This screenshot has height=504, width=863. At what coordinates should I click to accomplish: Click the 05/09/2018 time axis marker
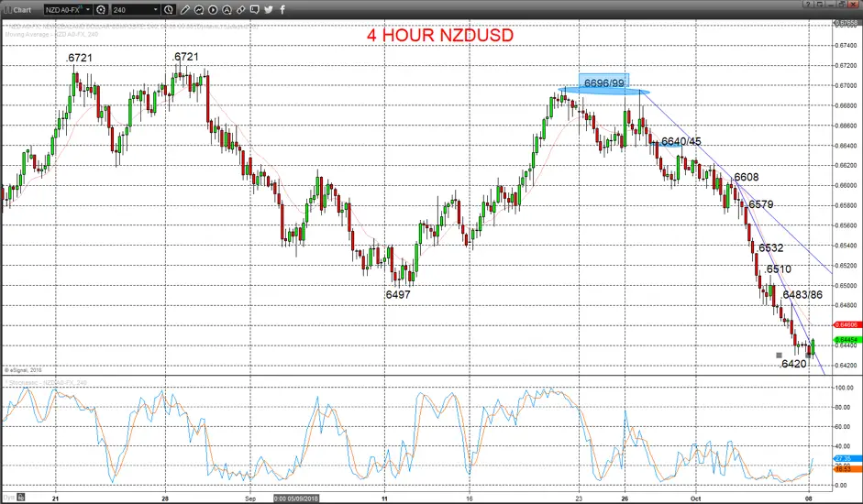click(295, 499)
